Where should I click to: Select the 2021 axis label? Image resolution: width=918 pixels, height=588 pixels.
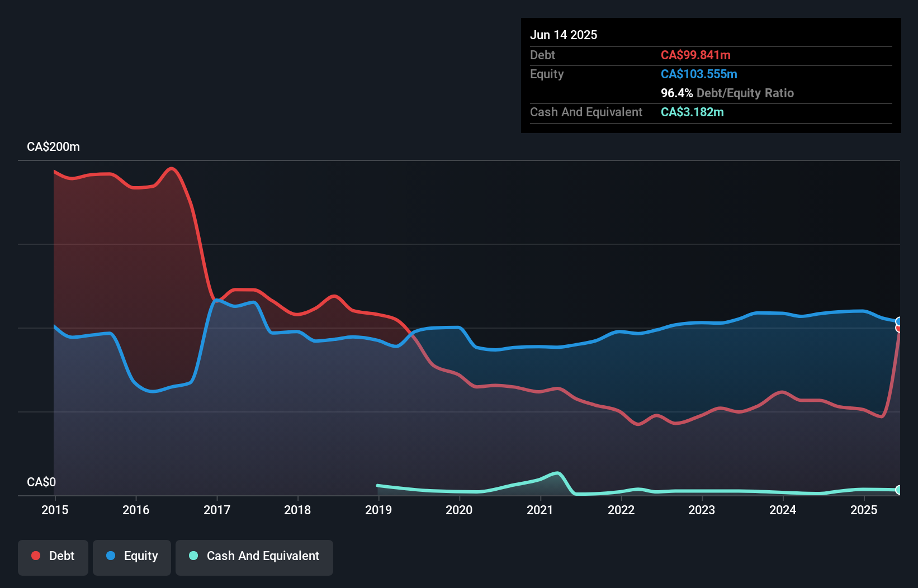click(540, 510)
